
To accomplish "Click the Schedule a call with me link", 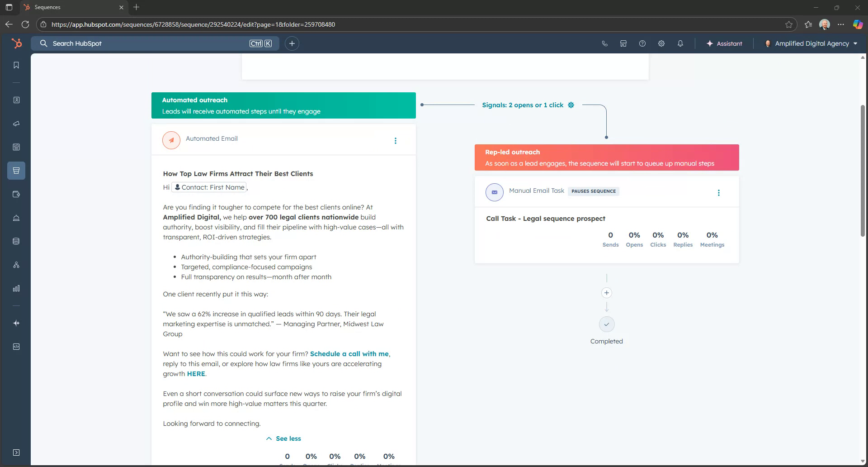I will [x=349, y=353].
